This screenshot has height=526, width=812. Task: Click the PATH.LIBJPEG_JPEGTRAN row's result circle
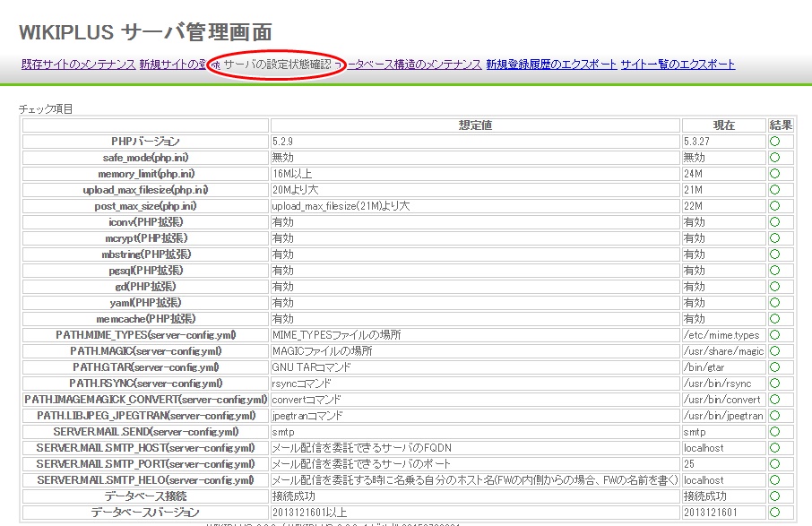[774, 416]
